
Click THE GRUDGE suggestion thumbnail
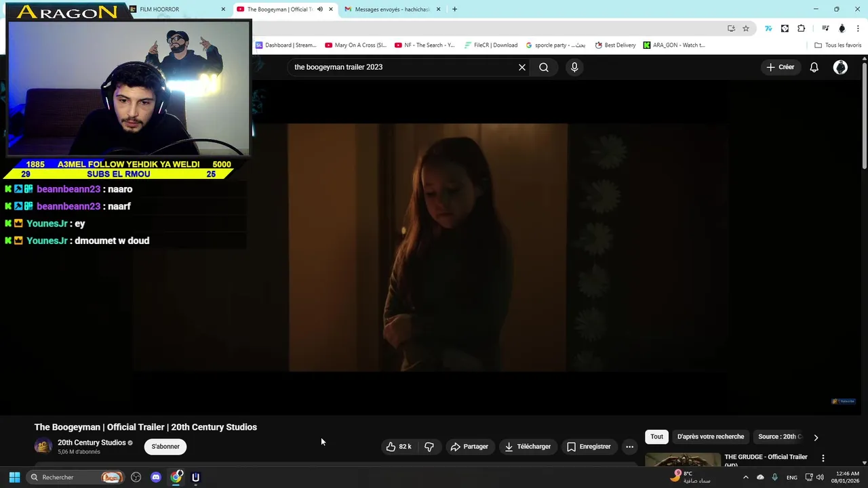683,460
